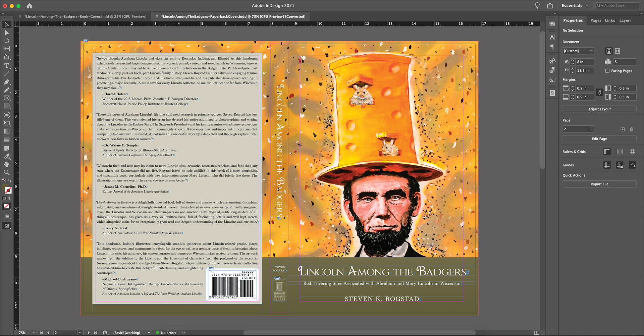Click the Adobe Stock search field

617,5
